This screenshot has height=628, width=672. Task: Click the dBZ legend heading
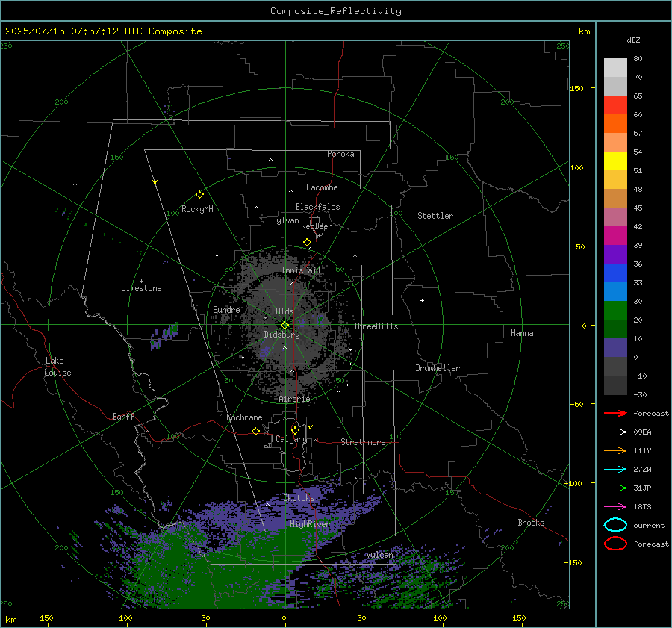(633, 40)
